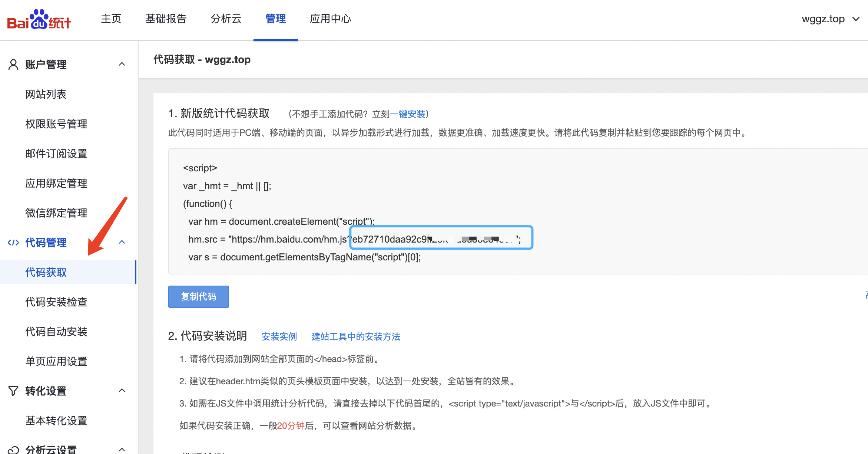Click the code management brackets icon
Viewport: 868px width, 454px height.
coord(13,243)
